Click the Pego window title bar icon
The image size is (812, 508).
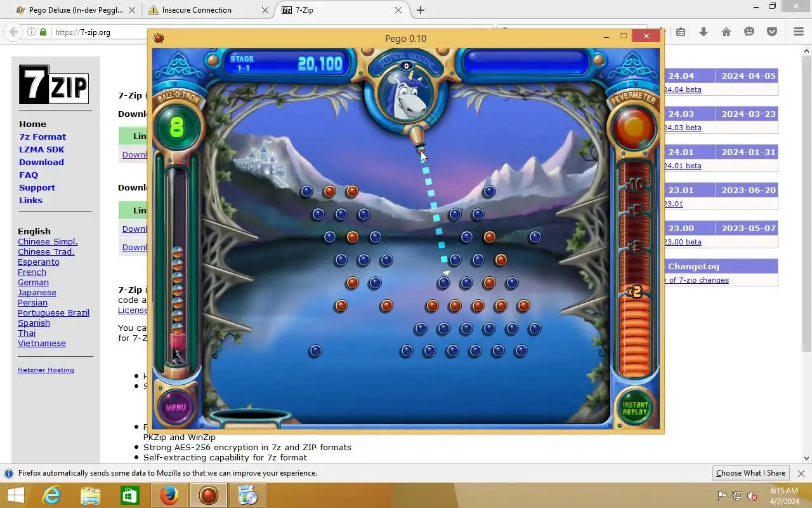pyautogui.click(x=159, y=38)
